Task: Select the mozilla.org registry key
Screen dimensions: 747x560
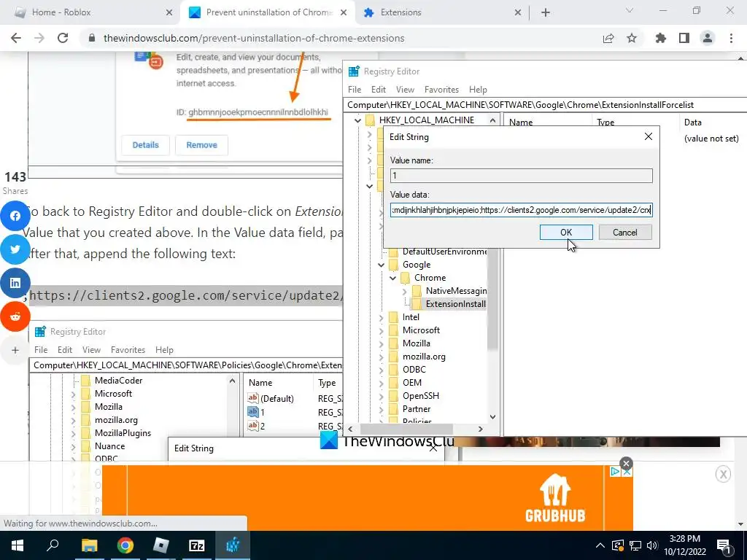Action: pos(424,357)
